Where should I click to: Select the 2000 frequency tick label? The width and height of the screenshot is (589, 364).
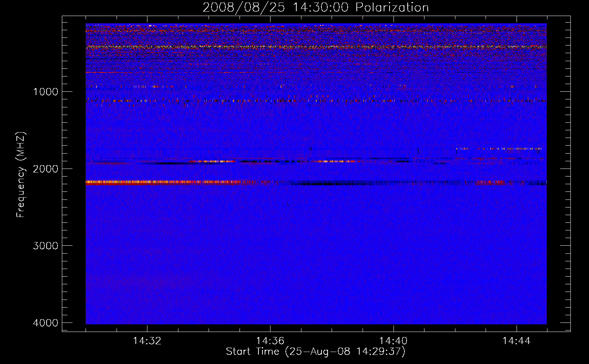click(x=46, y=169)
